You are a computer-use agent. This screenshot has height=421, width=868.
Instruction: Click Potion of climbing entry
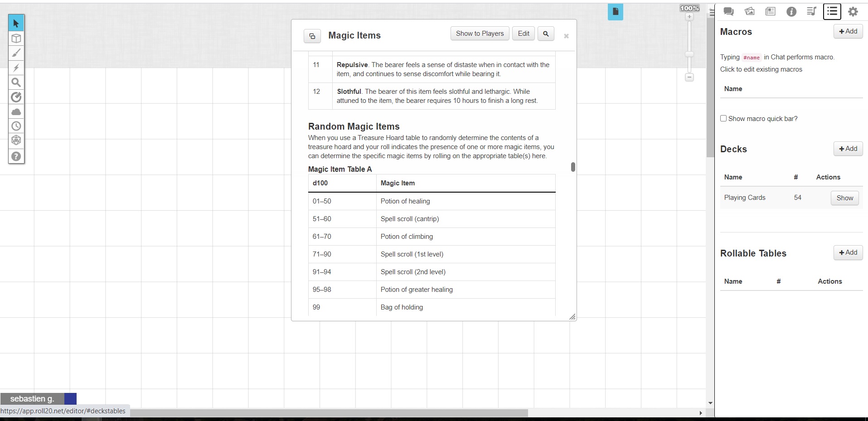click(407, 237)
